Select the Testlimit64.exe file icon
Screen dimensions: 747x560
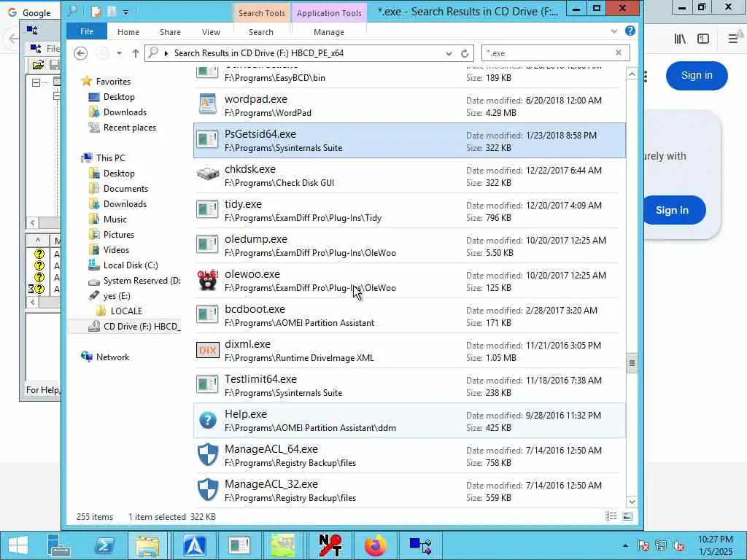point(208,384)
